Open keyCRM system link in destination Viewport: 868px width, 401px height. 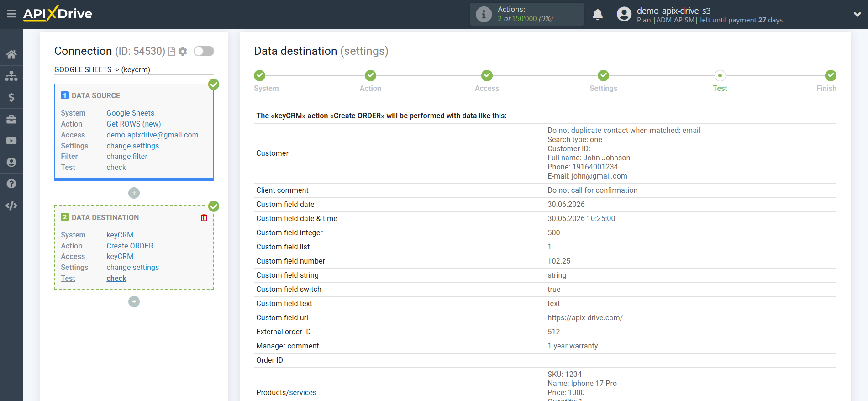pyautogui.click(x=120, y=235)
